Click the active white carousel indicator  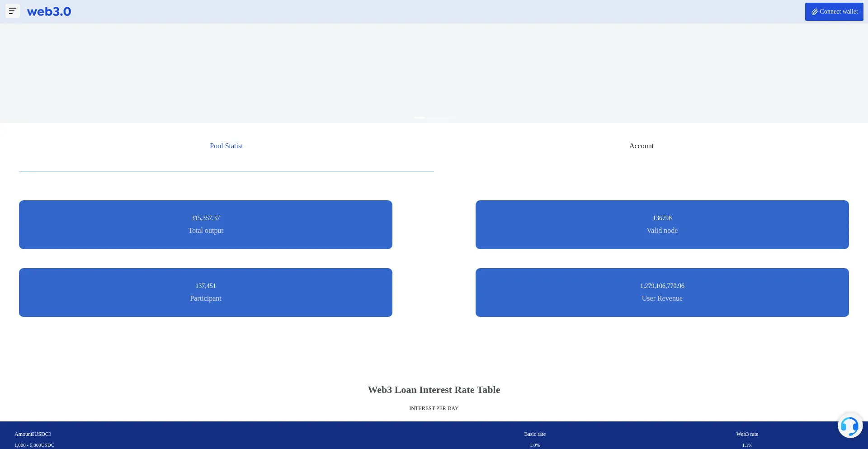click(x=419, y=118)
